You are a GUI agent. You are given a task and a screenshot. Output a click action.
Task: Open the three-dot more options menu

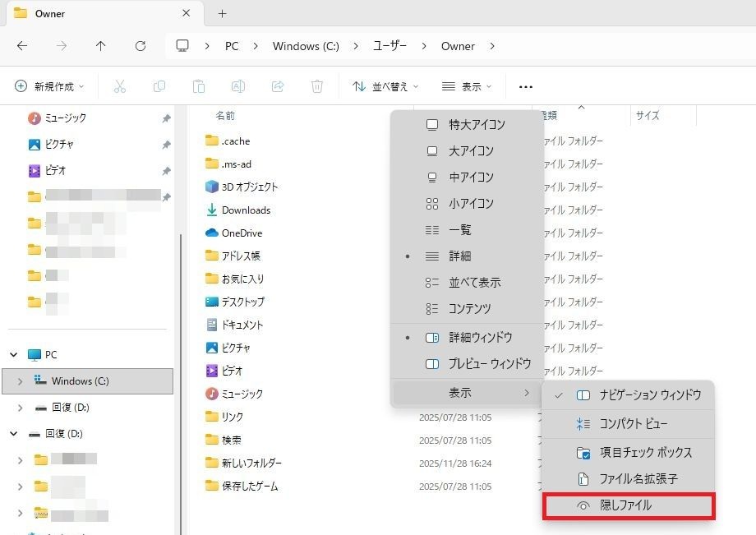pyautogui.click(x=526, y=86)
